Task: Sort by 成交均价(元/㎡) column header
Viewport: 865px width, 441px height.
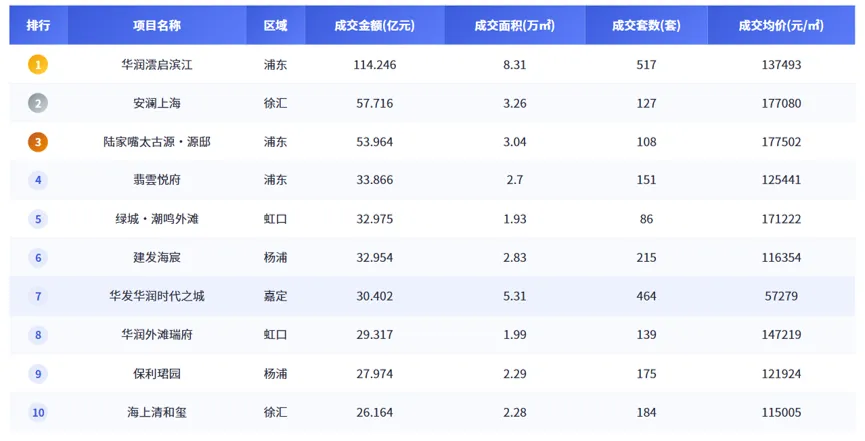Action: 781,25
